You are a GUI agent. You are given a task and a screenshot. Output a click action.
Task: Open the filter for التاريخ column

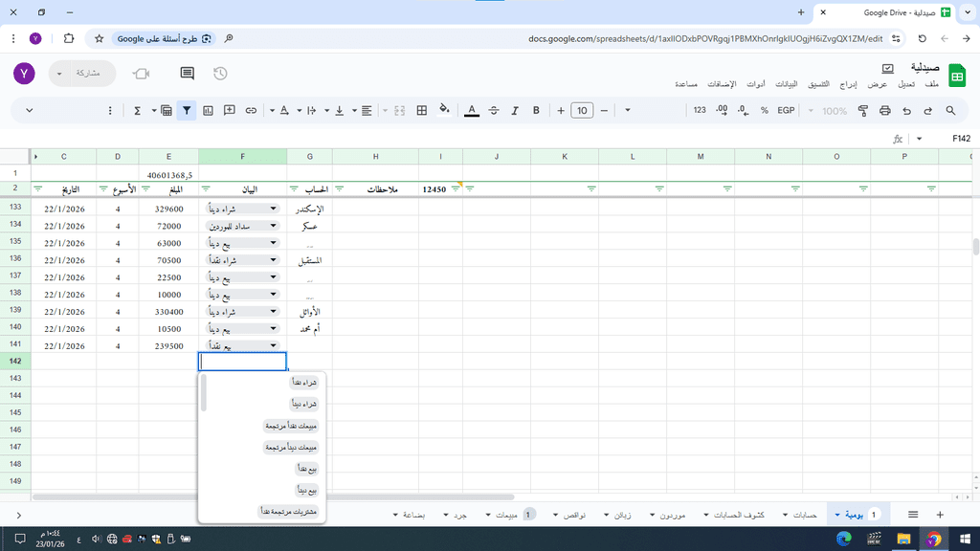point(38,188)
